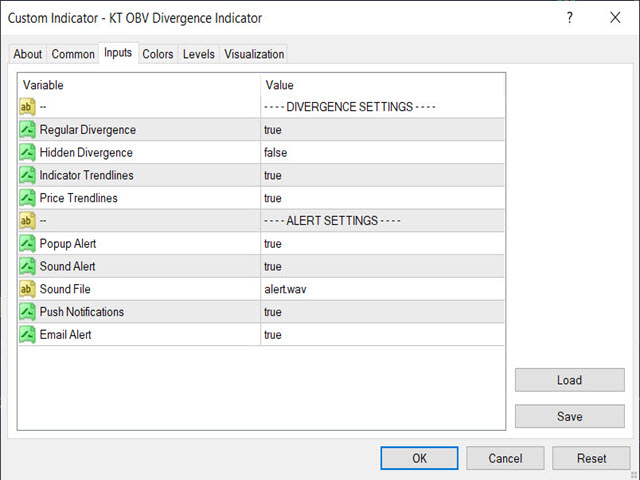640x480 pixels.
Task: Click the DIVERGENCE SETTINGS value text
Action: click(350, 107)
